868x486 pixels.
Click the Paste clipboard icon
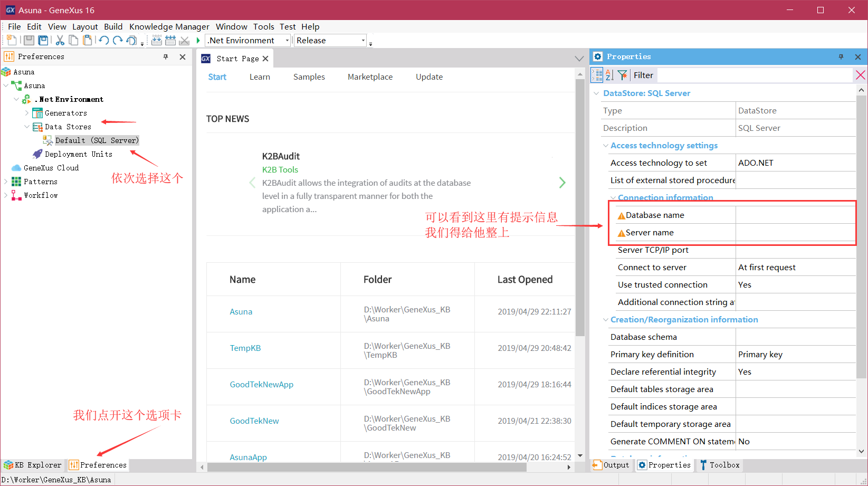click(88, 40)
